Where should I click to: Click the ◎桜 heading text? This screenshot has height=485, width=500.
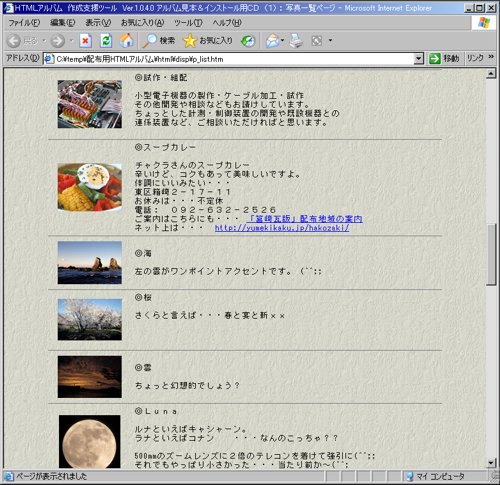coord(143,297)
